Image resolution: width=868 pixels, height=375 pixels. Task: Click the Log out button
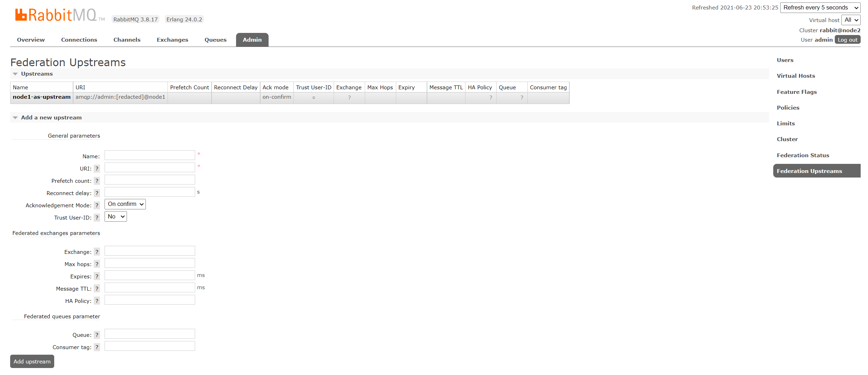(847, 40)
